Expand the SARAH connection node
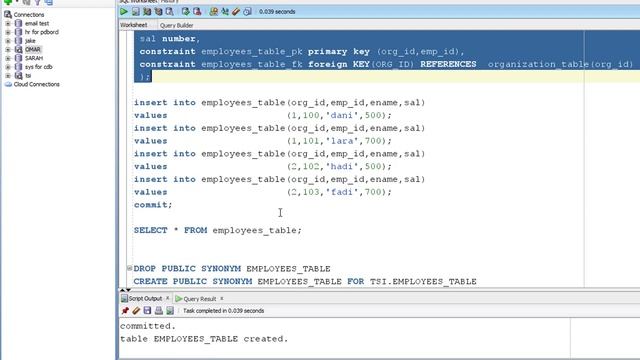 [8, 58]
